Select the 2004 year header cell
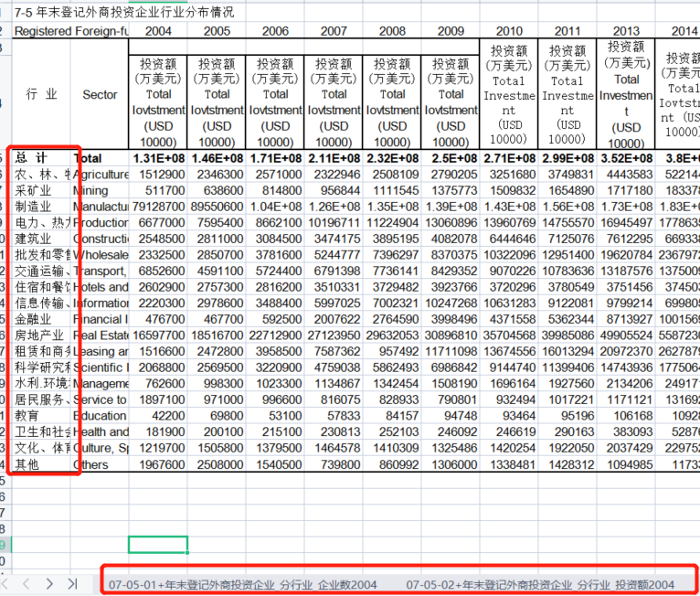This screenshot has width=700, height=596. (158, 31)
